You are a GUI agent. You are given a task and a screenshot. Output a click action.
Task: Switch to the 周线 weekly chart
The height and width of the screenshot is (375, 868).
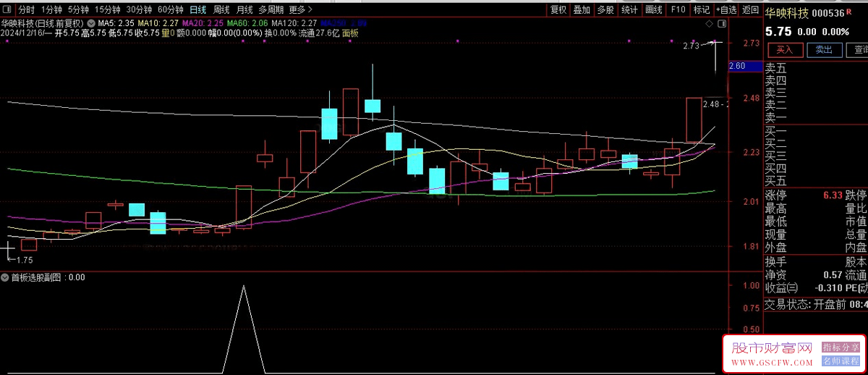coord(221,10)
